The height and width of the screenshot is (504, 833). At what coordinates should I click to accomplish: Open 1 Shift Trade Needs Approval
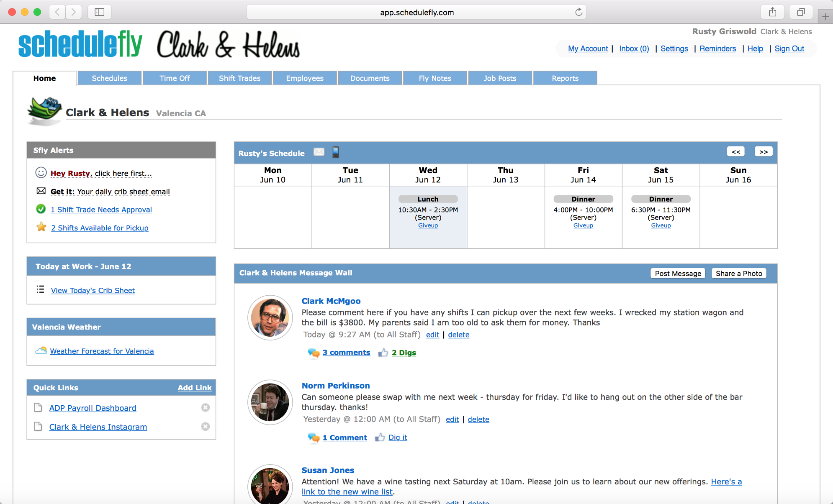click(x=101, y=210)
